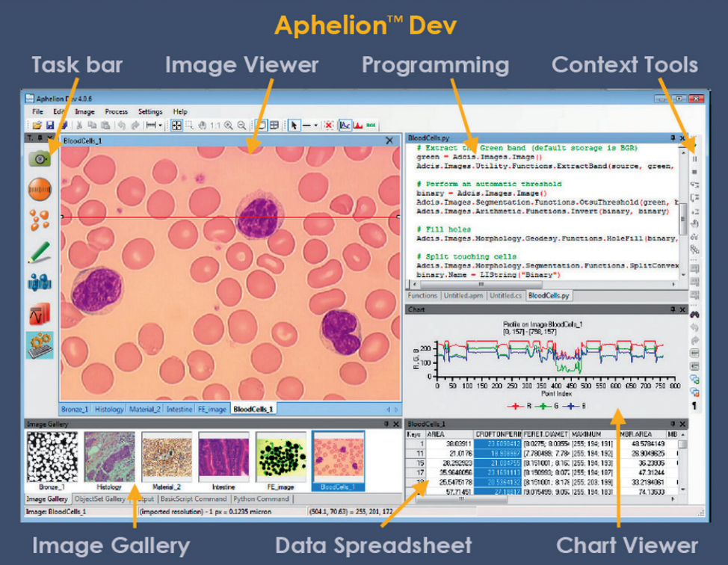Close the BloodCells_1 image viewer

click(389, 141)
